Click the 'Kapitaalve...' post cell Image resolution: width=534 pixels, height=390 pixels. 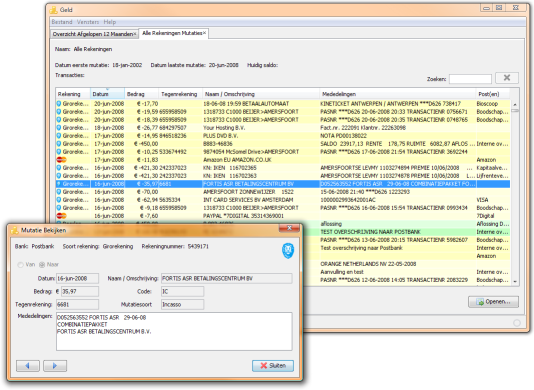tap(492, 168)
